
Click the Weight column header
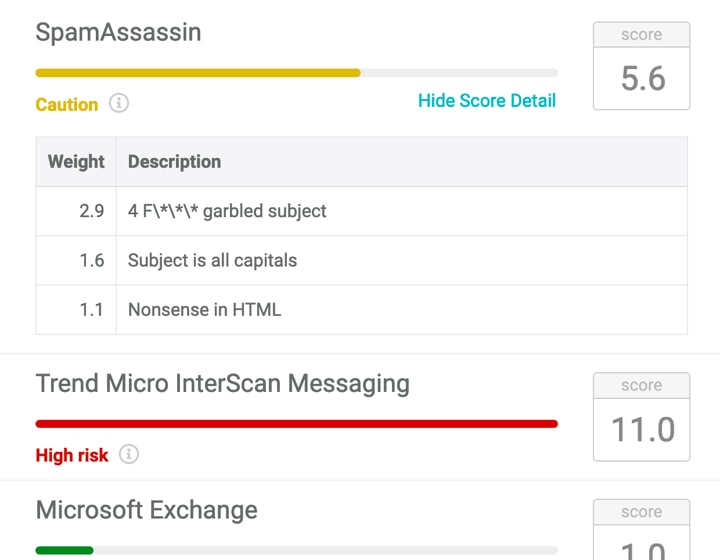pos(76,161)
